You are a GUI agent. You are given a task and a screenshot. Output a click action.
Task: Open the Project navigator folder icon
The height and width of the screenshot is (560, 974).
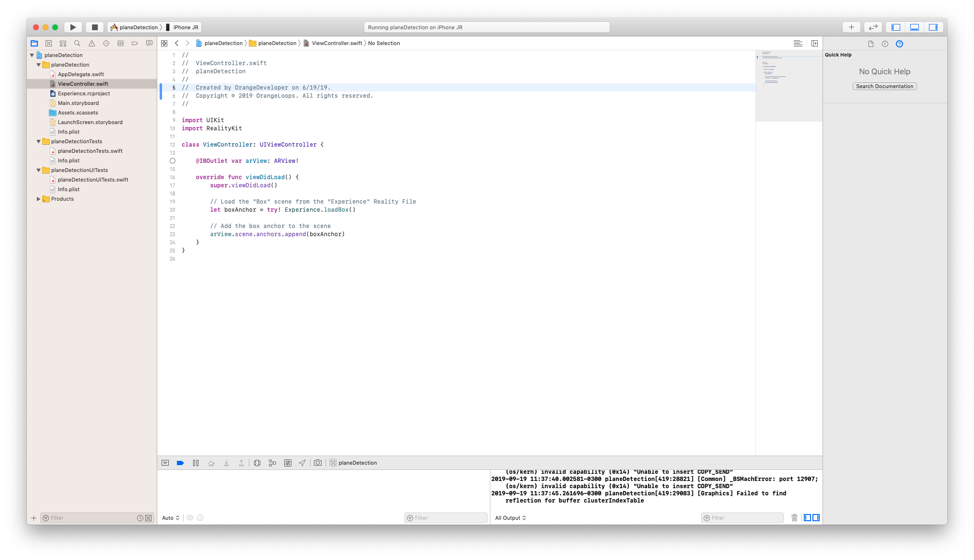[34, 43]
